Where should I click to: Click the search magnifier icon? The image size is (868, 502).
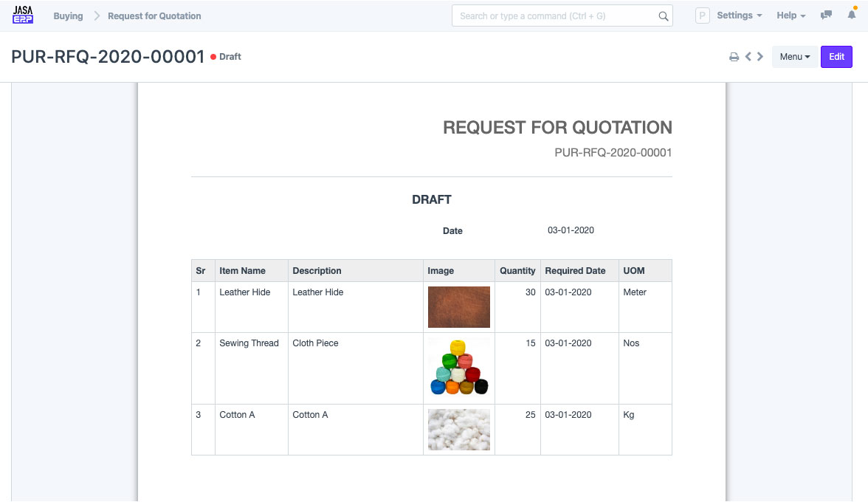tap(663, 16)
